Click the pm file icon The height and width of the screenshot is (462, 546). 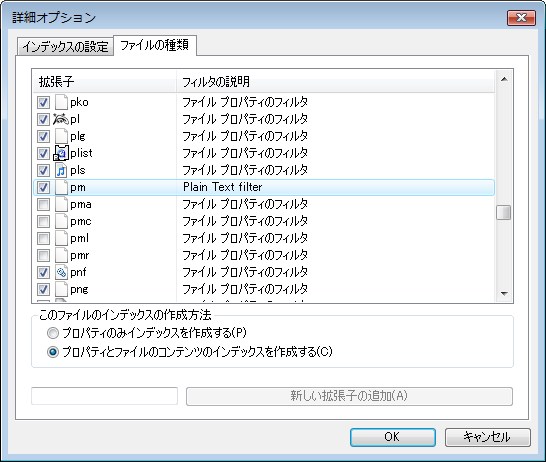coord(61,187)
